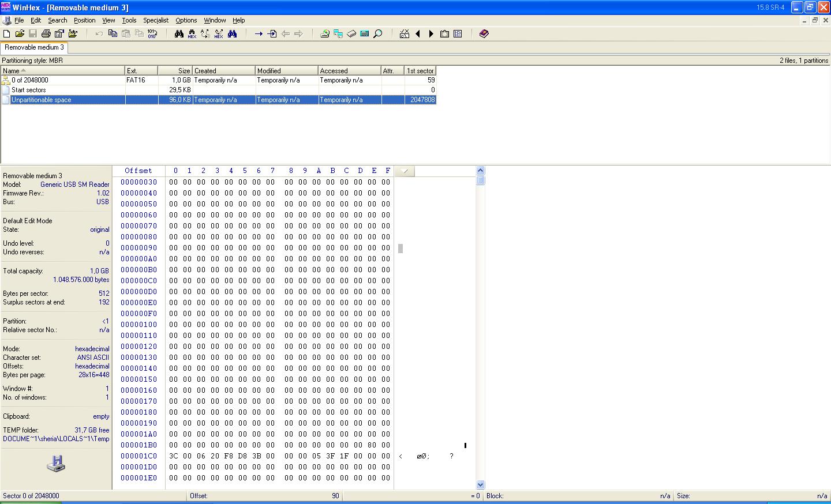
Task: Open the Position menu
Action: (85, 20)
